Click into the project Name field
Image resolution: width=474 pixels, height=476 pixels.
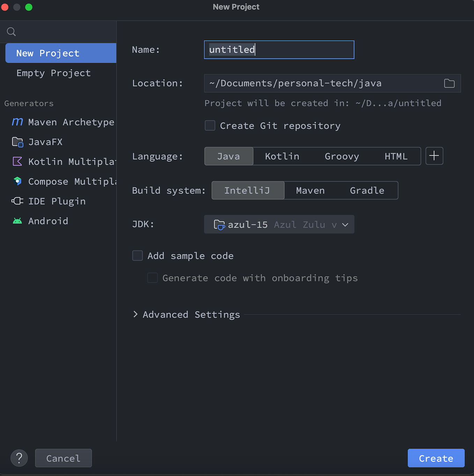pos(279,50)
